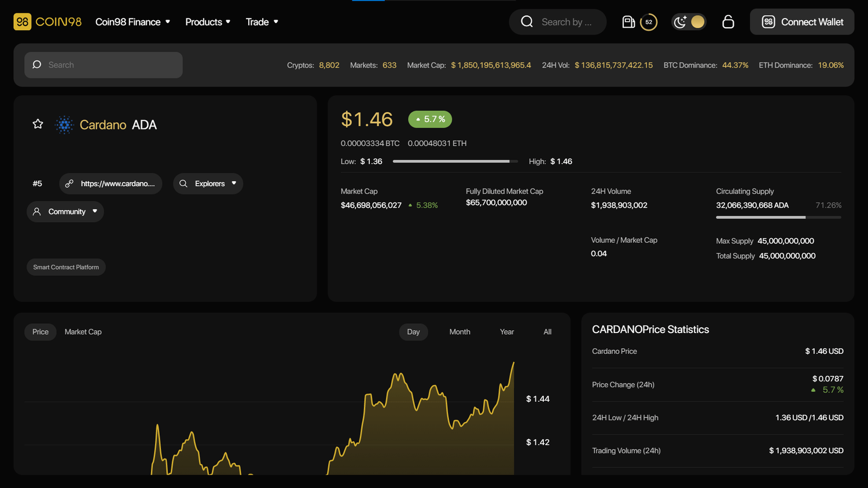The width and height of the screenshot is (868, 488).
Task: Click the search icon in the crypto search box
Action: click(x=36, y=65)
